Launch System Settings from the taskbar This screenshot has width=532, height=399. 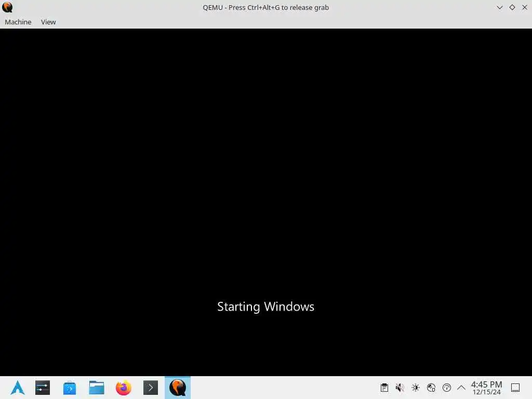43,388
